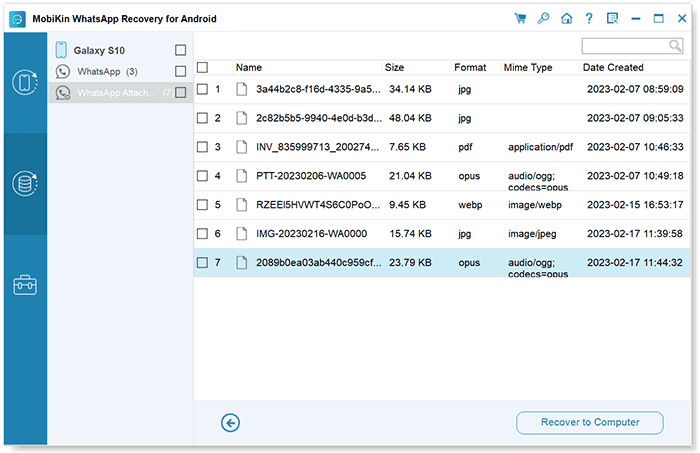700x453 pixels.
Task: Select file INV_835999713_200274...
Action: 317,147
